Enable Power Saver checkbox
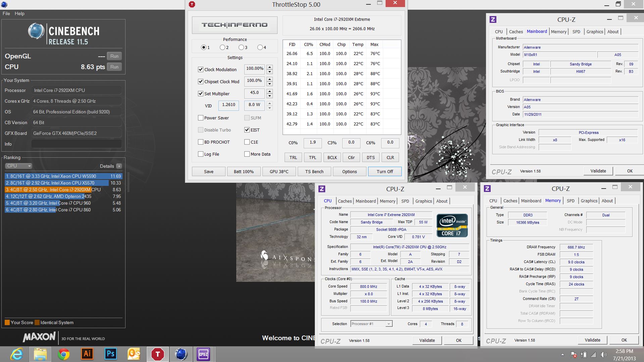 [201, 118]
